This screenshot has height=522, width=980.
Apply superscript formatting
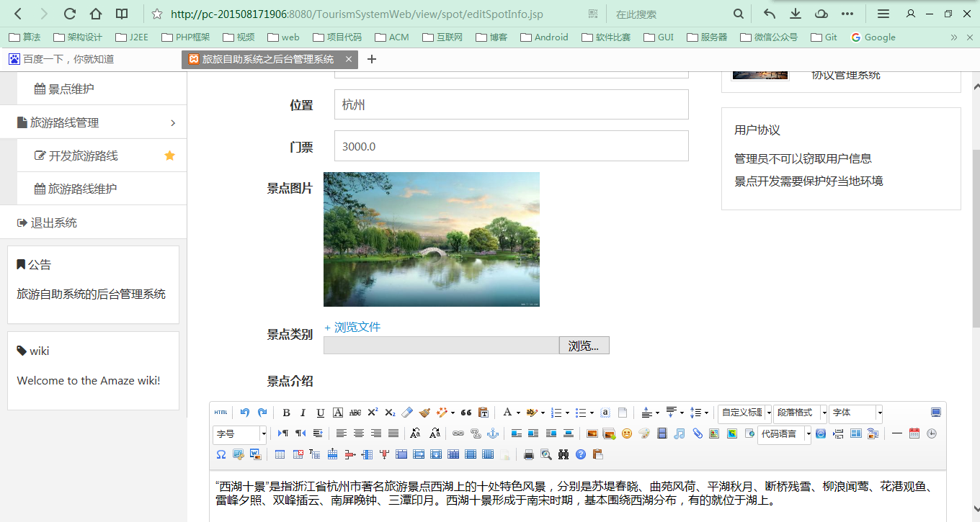coord(373,413)
